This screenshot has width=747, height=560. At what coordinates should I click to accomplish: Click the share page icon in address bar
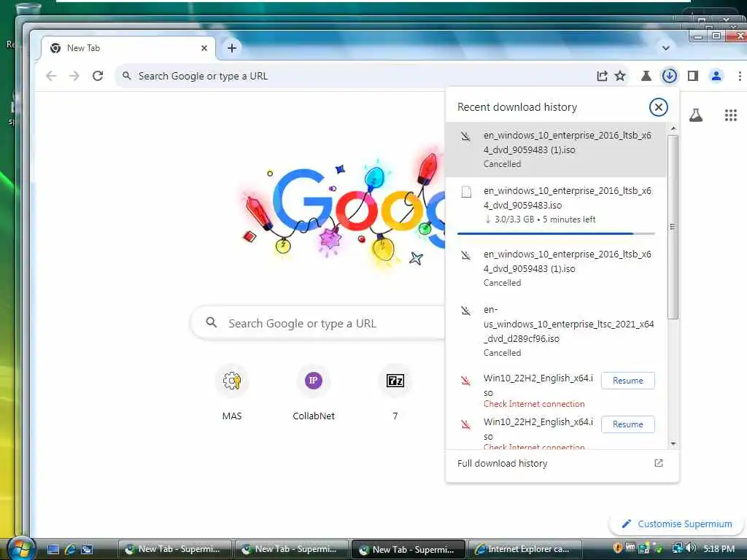602,76
